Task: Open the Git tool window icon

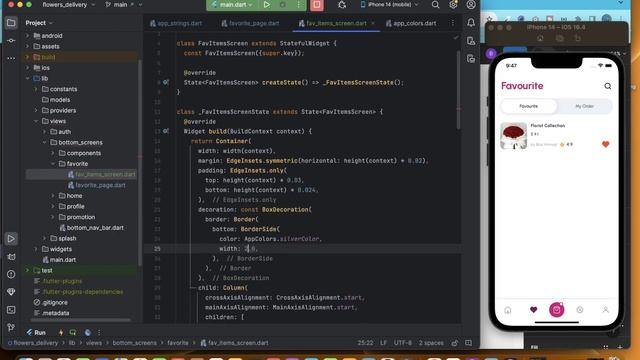Action: pyautogui.click(x=11, y=327)
